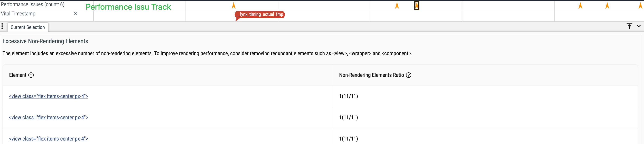
Task: Click the Performance Issues (count: 6) track label
Action: click(33, 4)
